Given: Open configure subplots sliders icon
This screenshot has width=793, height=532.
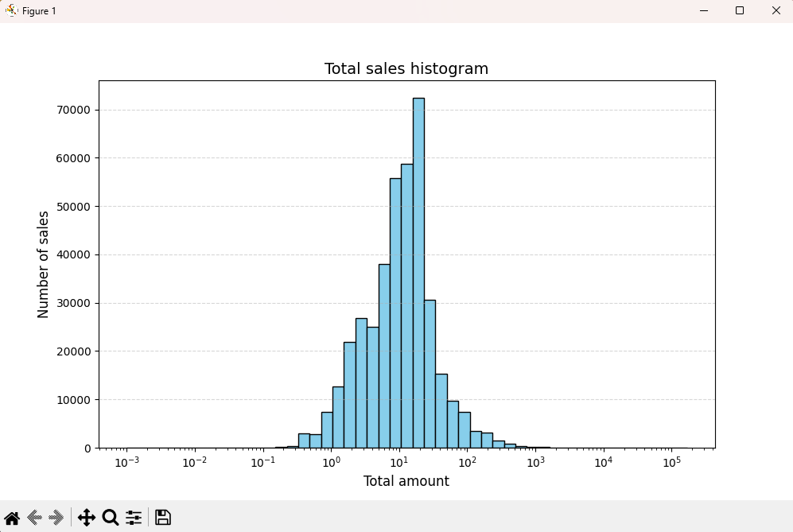Looking at the screenshot, I should (x=134, y=518).
